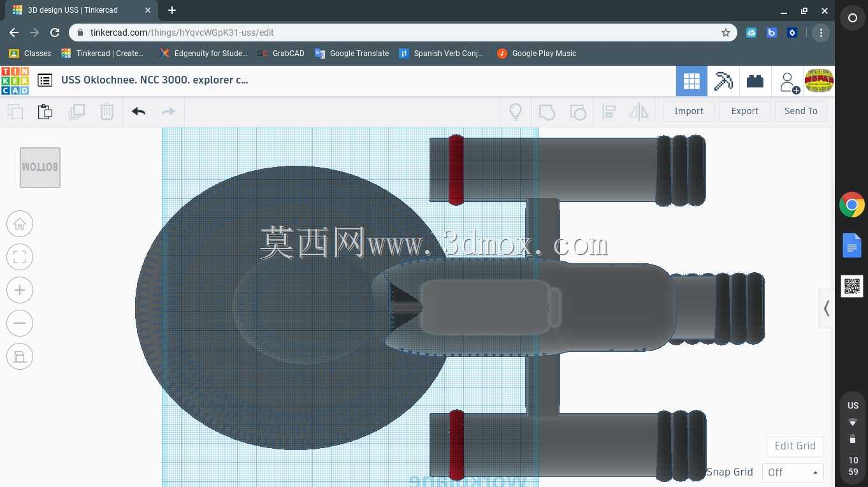Open the Bricks mode
This screenshot has width=868, height=487.
click(x=755, y=81)
